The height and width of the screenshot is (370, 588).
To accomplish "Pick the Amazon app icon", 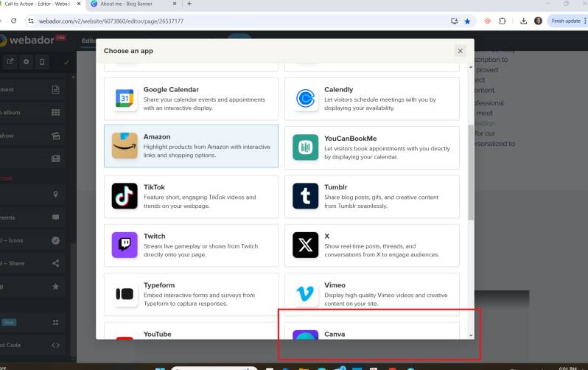I will coord(125,146).
